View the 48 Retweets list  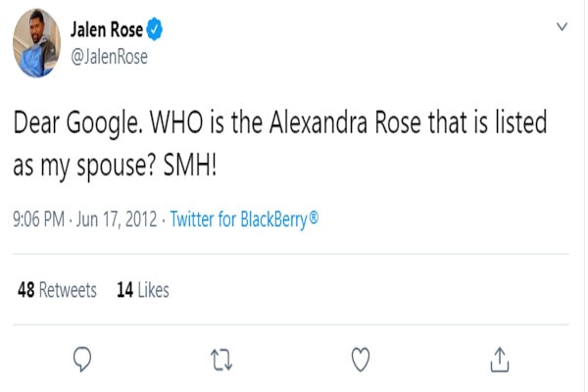[x=57, y=290]
